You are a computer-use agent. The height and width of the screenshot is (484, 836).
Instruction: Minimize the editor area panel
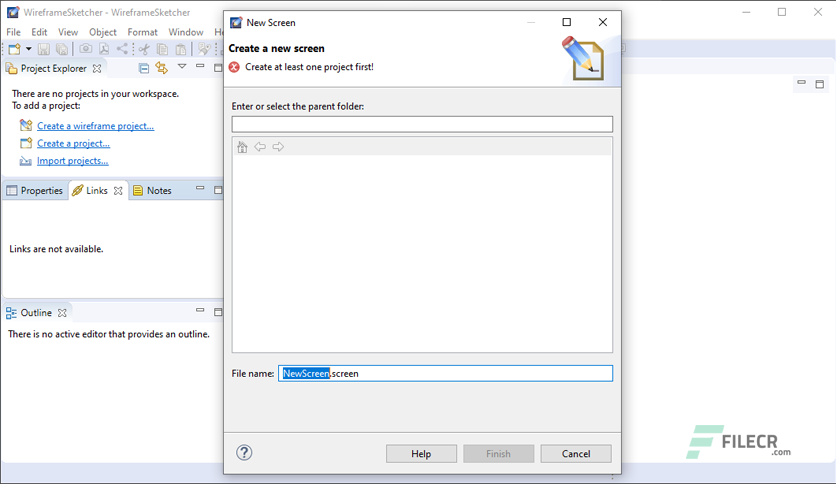(801, 82)
